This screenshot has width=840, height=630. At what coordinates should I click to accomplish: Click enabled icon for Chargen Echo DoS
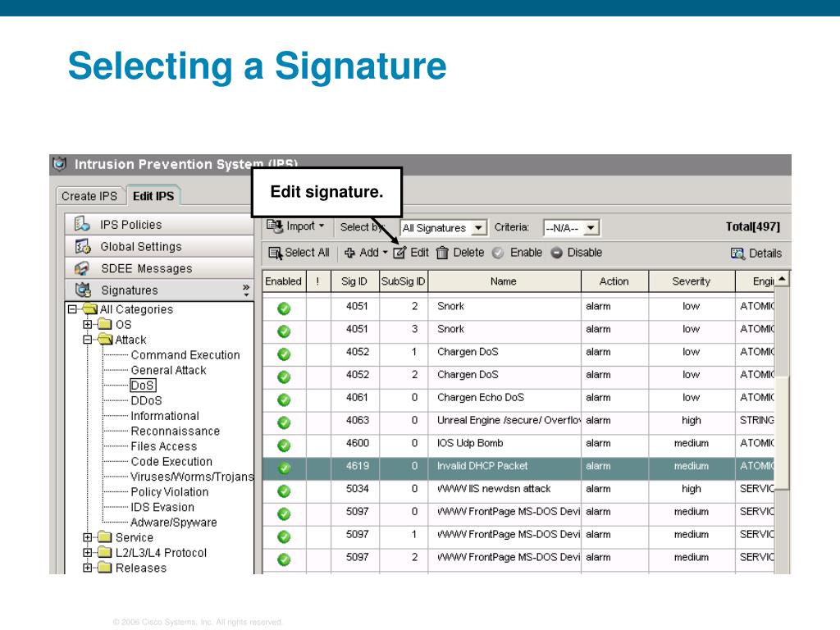tap(284, 399)
